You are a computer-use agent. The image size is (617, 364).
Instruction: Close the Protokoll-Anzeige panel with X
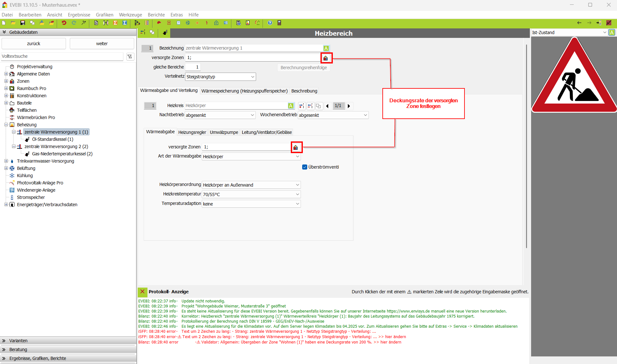coord(142,291)
